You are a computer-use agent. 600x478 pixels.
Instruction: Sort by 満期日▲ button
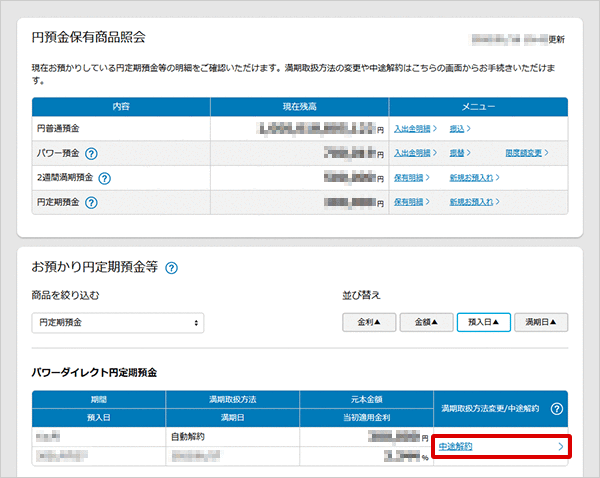click(541, 322)
